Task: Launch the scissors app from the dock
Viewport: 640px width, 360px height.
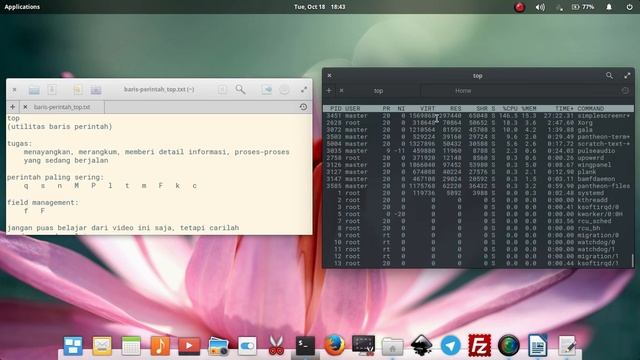Action: (276, 346)
